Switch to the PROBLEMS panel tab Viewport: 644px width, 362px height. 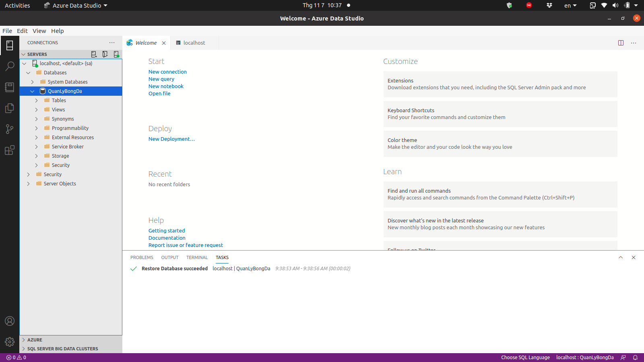pos(142,257)
